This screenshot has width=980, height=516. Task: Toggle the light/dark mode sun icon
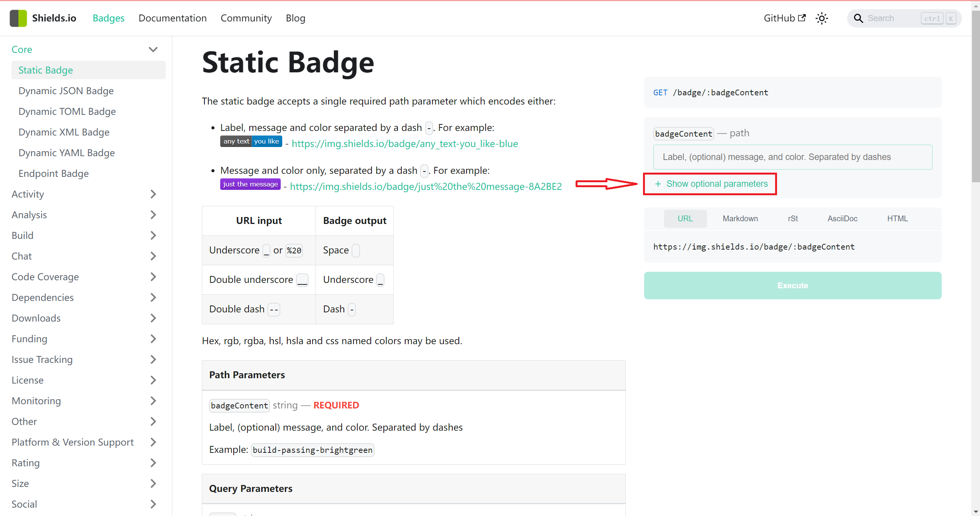coord(821,18)
